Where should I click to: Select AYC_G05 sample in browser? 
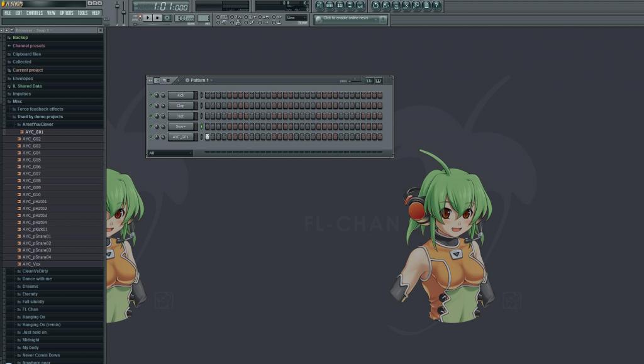coord(31,160)
